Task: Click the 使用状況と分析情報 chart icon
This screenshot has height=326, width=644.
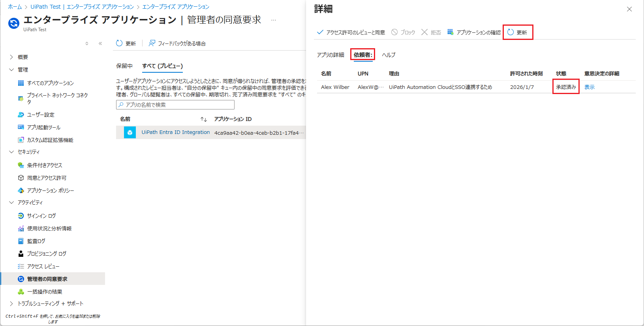Action: click(x=21, y=228)
